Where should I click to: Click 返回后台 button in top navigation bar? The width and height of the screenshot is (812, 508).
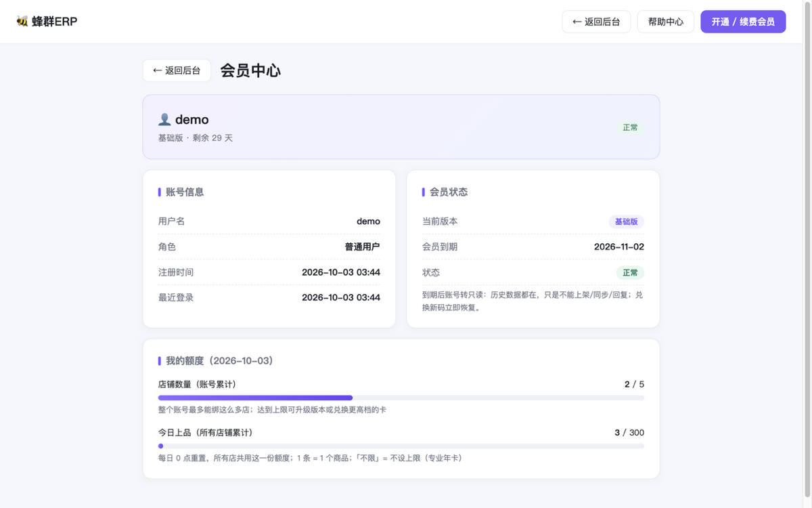[x=596, y=22]
